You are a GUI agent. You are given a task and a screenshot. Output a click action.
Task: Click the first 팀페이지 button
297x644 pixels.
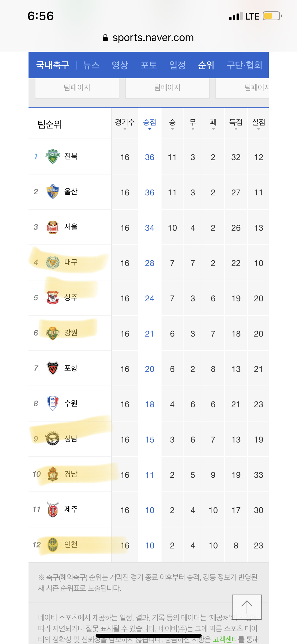(77, 88)
